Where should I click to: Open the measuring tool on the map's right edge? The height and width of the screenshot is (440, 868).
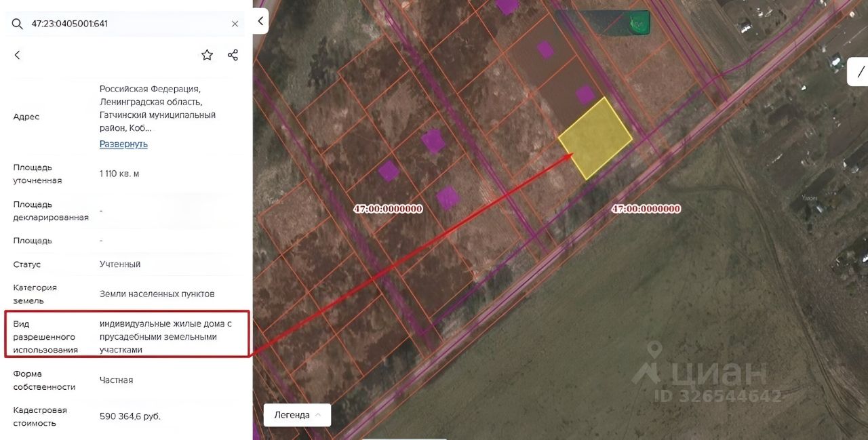[x=860, y=71]
